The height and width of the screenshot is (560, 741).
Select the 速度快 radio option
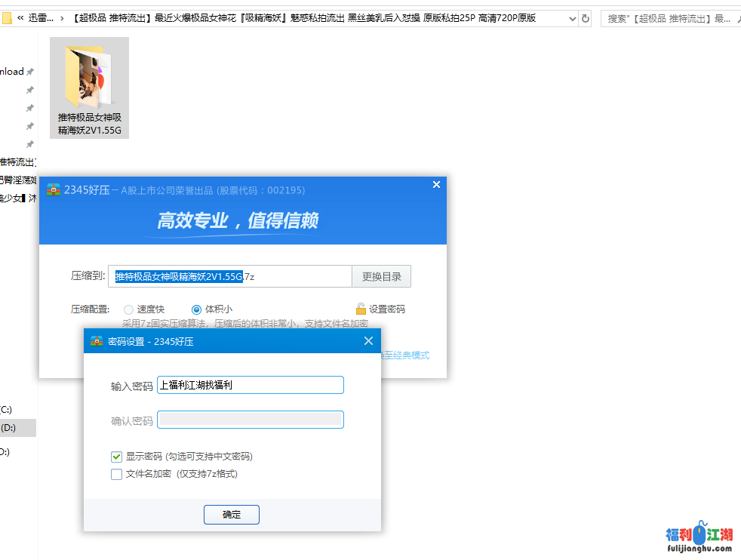coord(128,309)
